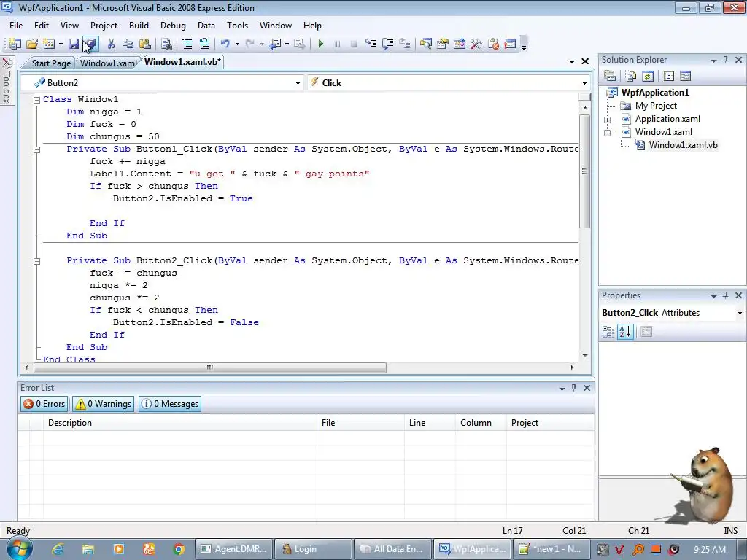
Task: Select Window1.xaml.vb in Solution Explorer
Action: [683, 145]
